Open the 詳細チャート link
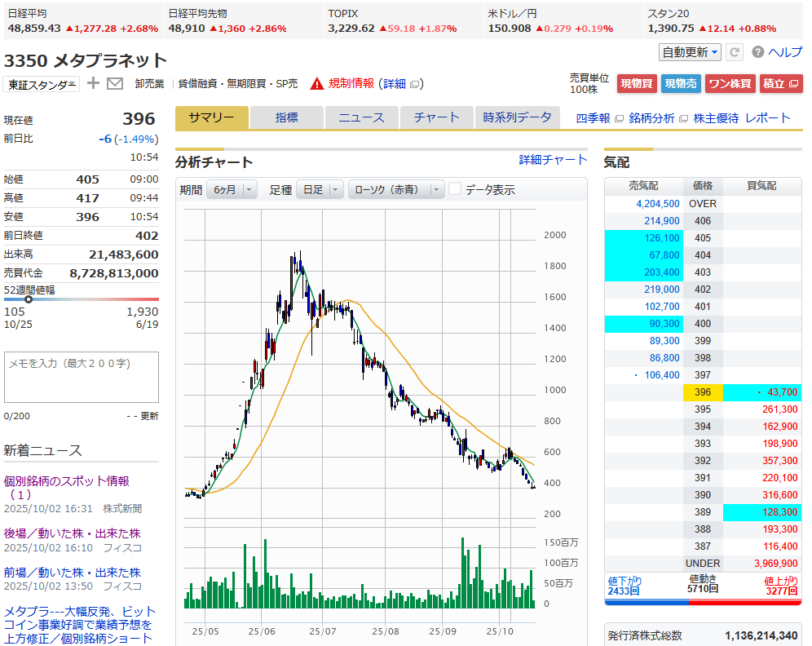 [x=553, y=160]
